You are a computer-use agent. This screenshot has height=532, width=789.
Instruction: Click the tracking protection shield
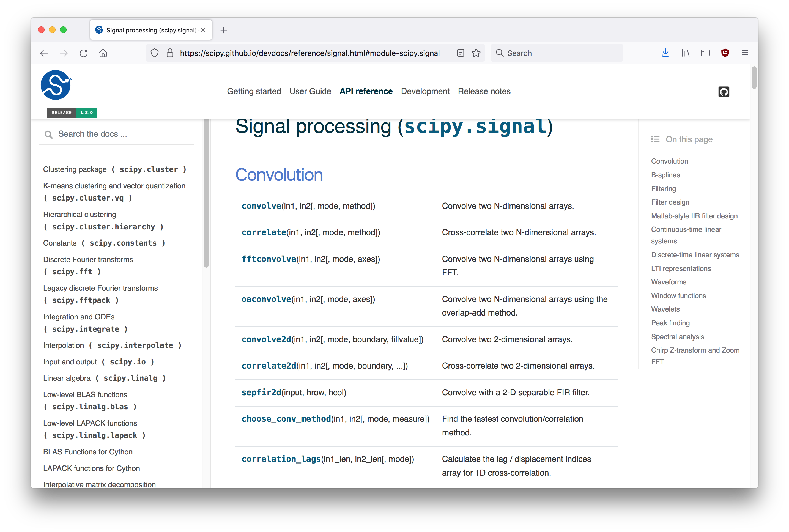(x=154, y=53)
